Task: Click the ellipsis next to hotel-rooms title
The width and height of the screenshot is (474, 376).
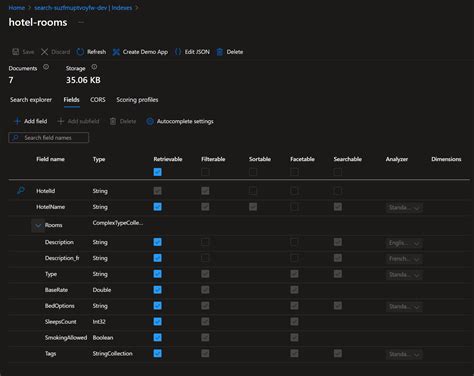Action: coord(81,22)
